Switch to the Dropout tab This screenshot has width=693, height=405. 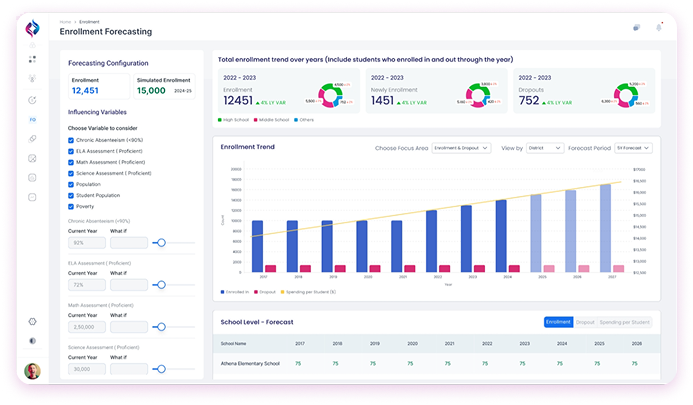click(585, 322)
